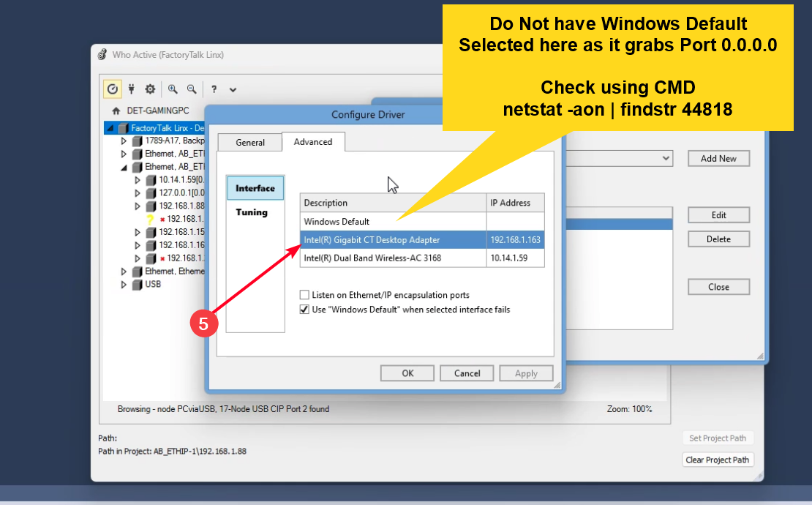The image size is (812, 505).
Task: Click the yellow question mark device icon
Action: [x=150, y=219]
